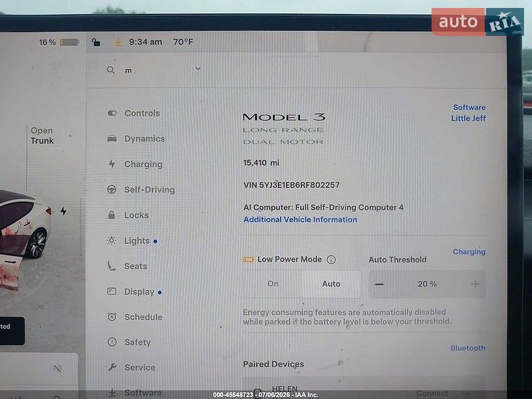
Task: Set Low Power Mode to Auto
Action: pos(331,284)
